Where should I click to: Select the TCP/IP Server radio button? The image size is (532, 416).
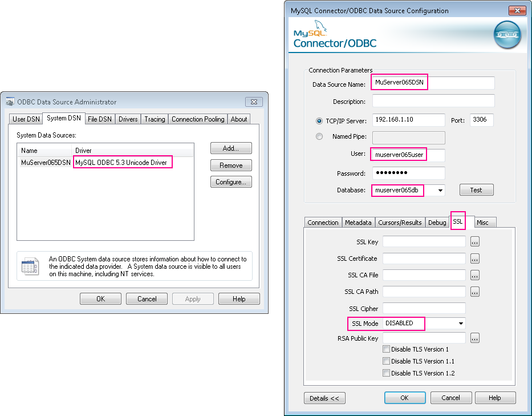coord(319,121)
